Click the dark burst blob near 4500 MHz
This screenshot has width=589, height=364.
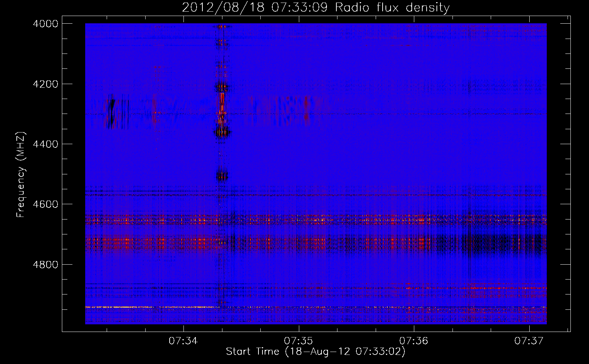click(222, 177)
